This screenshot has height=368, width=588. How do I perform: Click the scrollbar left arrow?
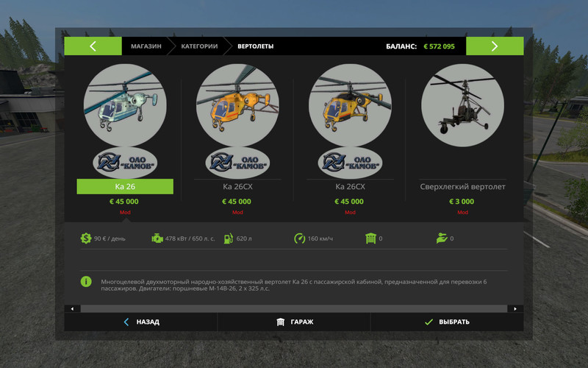point(72,308)
